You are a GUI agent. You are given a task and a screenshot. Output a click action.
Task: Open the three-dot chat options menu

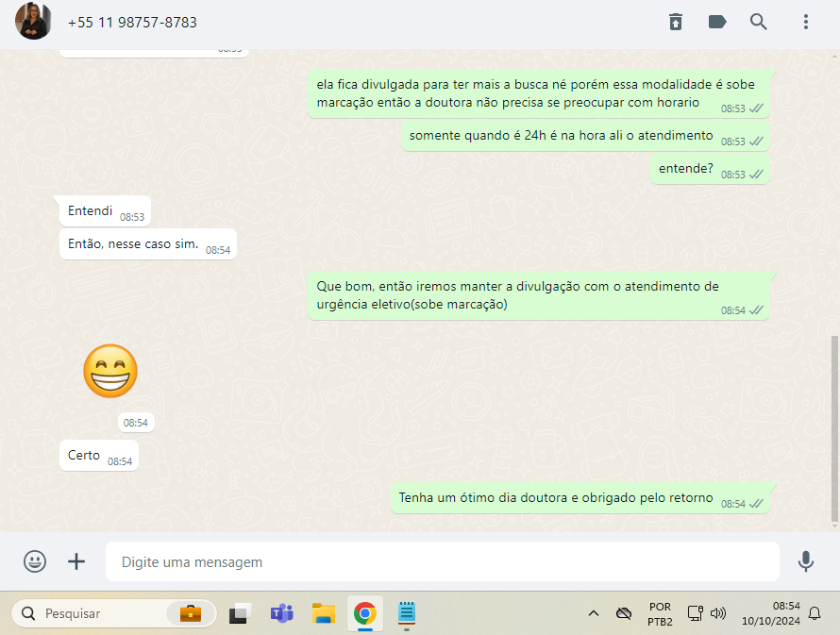tap(805, 22)
